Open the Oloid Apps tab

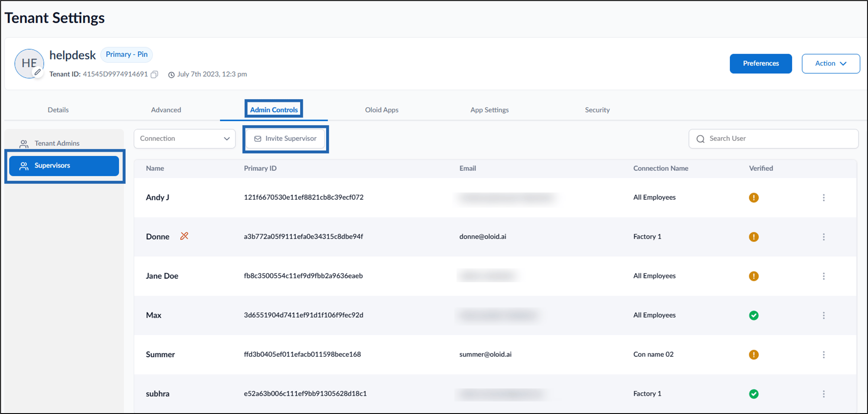click(x=382, y=110)
